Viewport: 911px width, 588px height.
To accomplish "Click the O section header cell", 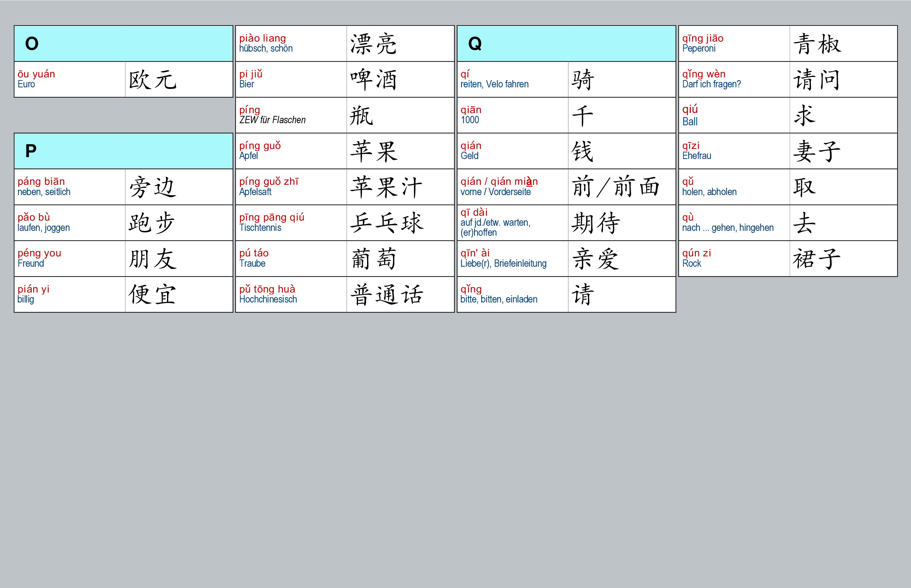I will [123, 43].
